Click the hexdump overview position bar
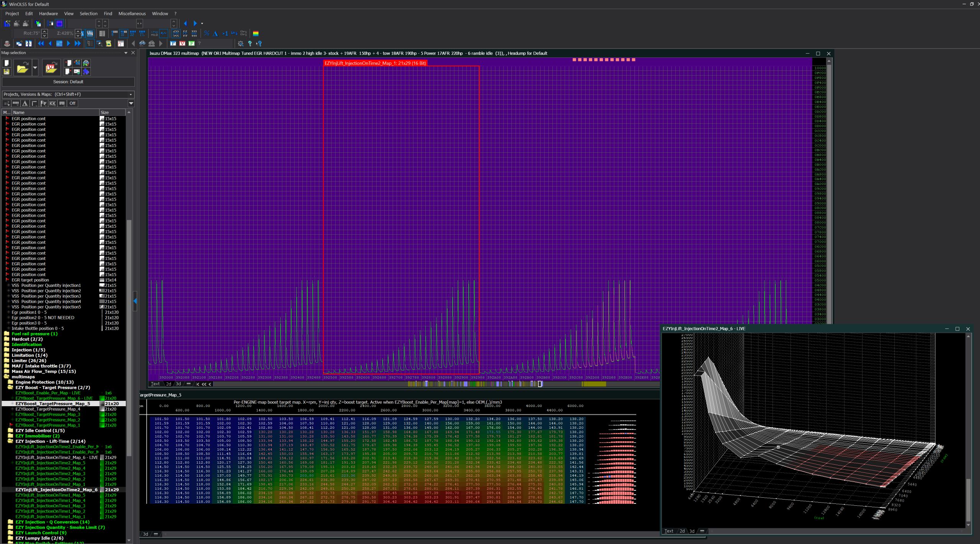Screen dimensions: 980x544 pos(436,384)
